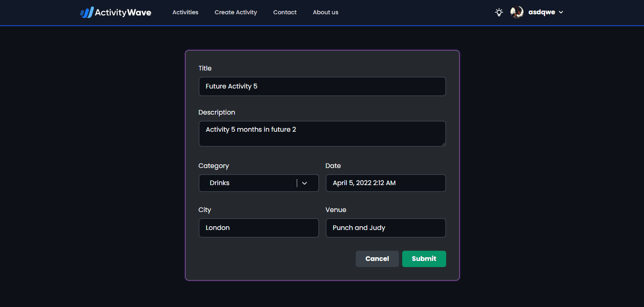Visit the About us page
The height and width of the screenshot is (307, 644).
(325, 12)
